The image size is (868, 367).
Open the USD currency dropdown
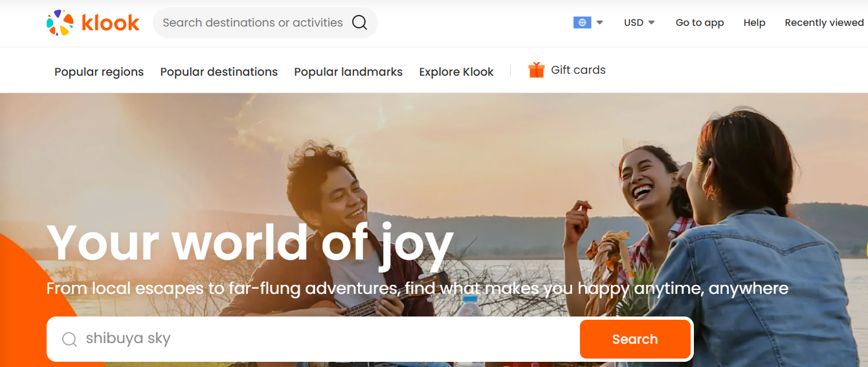click(x=639, y=23)
